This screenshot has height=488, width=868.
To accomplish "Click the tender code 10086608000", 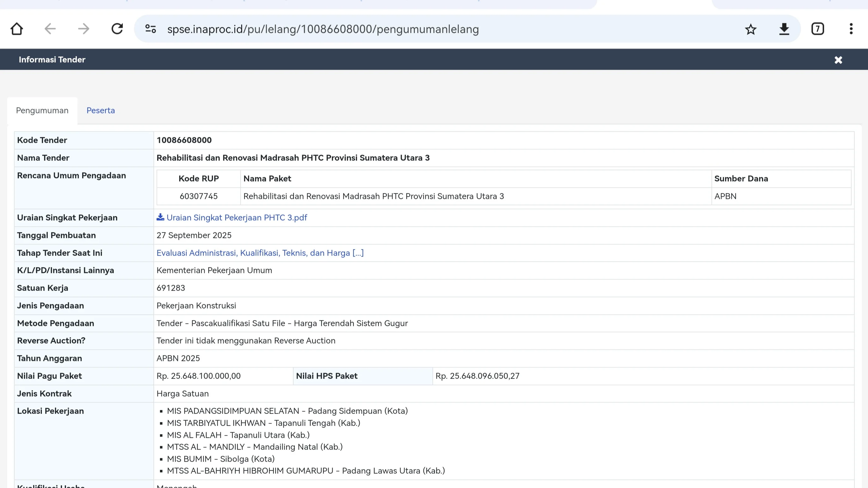I will click(x=184, y=140).
